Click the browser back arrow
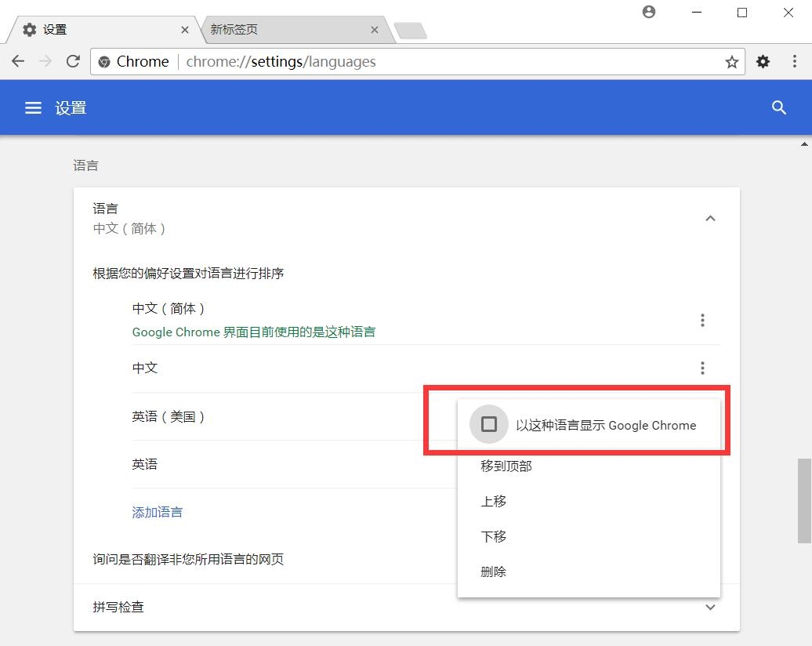This screenshot has height=646, width=812. [18, 61]
